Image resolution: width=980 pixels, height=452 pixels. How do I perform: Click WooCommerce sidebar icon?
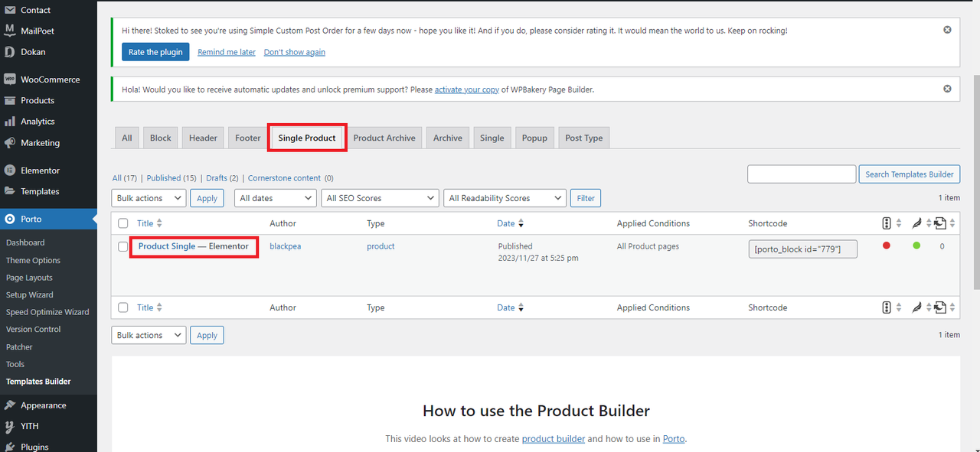tap(10, 79)
